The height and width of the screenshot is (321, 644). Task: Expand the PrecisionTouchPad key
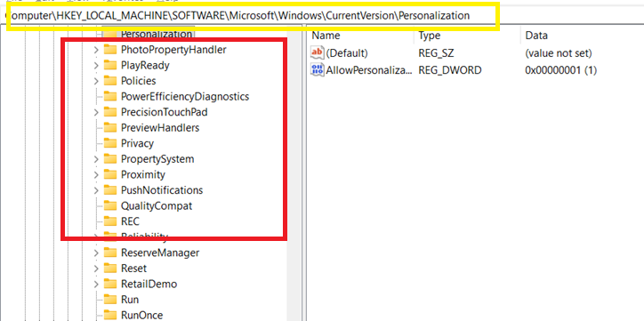[x=96, y=112]
